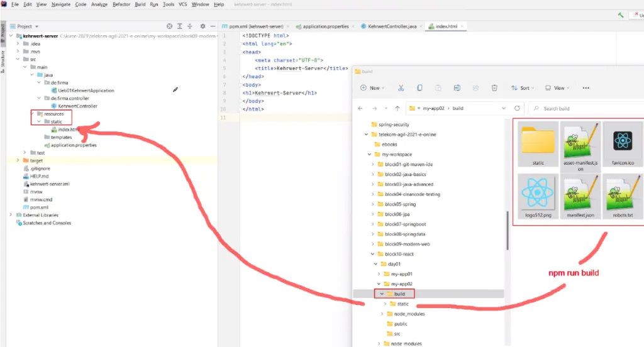Click Delete trash icon in Explorer toolbar
Screen dimensions: 644x347
coord(494,88)
